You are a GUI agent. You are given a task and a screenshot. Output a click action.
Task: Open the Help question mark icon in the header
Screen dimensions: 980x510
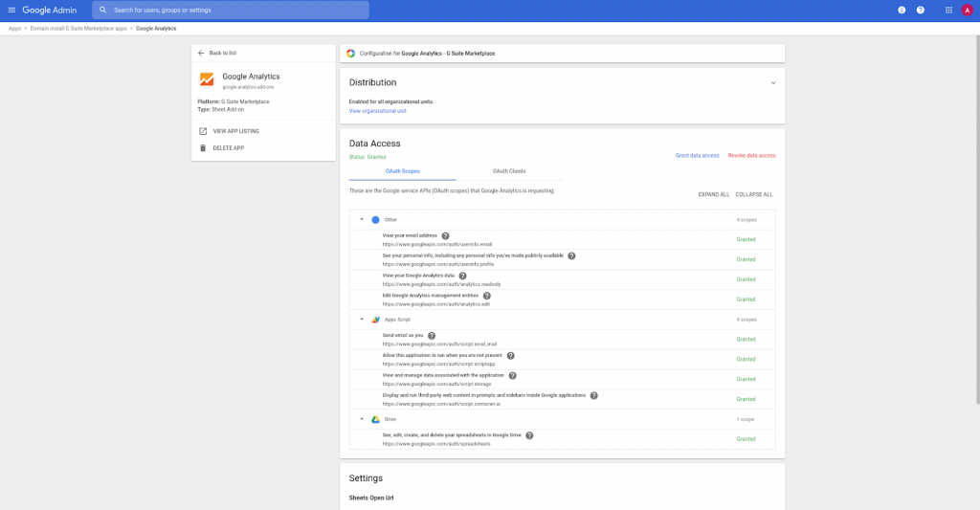point(920,10)
